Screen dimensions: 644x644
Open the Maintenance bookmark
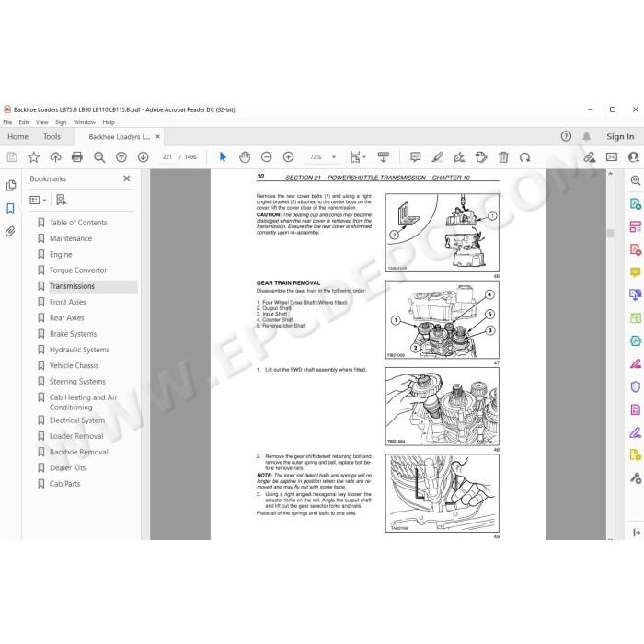[71, 238]
